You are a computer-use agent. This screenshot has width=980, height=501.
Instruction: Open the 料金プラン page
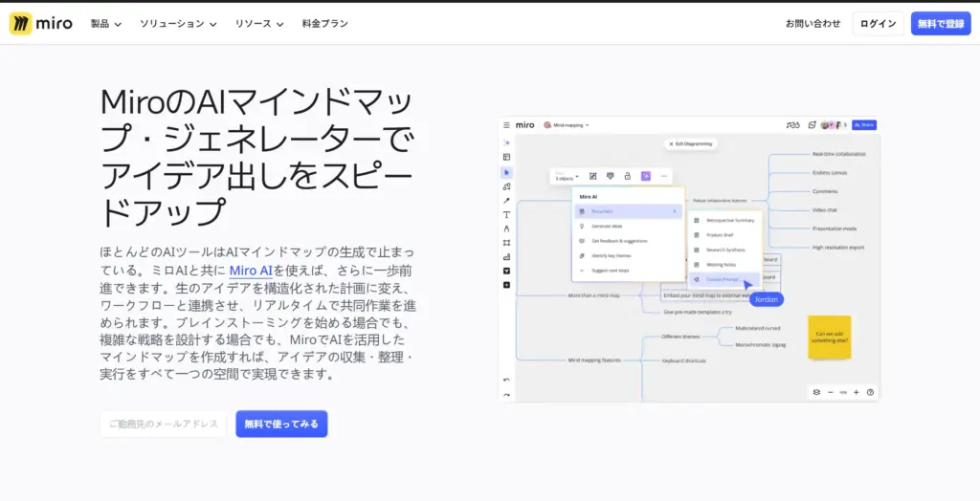point(324,23)
